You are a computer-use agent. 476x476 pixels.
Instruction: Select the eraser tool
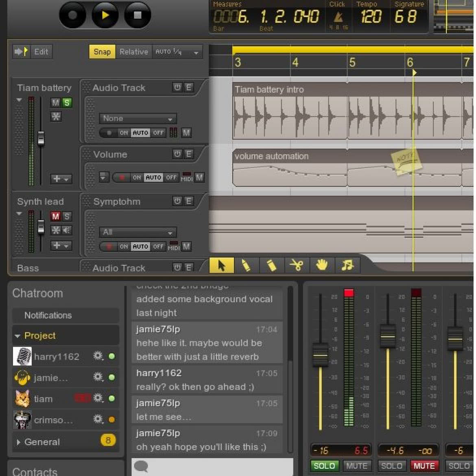[271, 266]
